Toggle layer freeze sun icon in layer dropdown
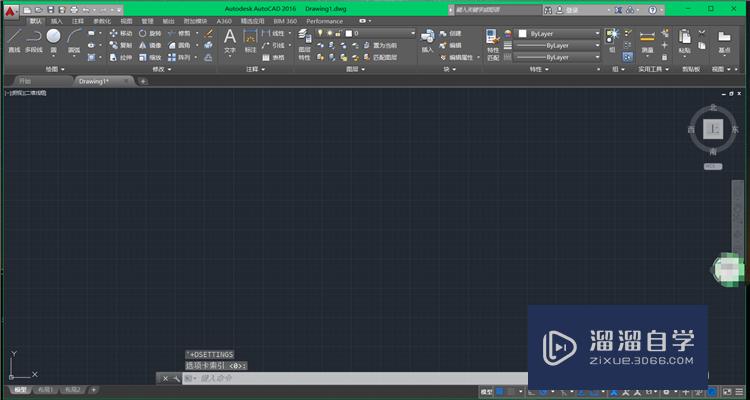 pos(330,33)
